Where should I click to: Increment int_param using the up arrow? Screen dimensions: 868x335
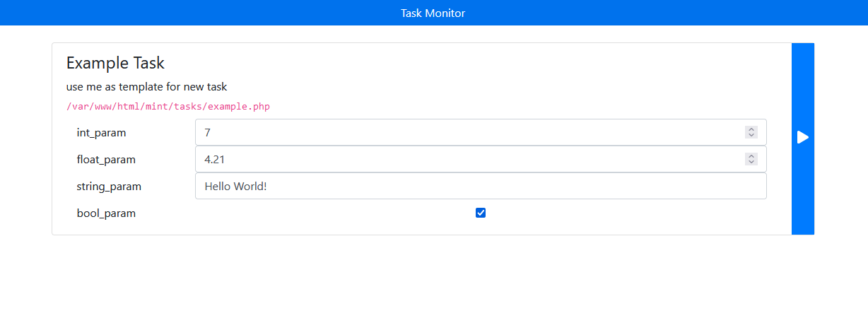pos(751,129)
